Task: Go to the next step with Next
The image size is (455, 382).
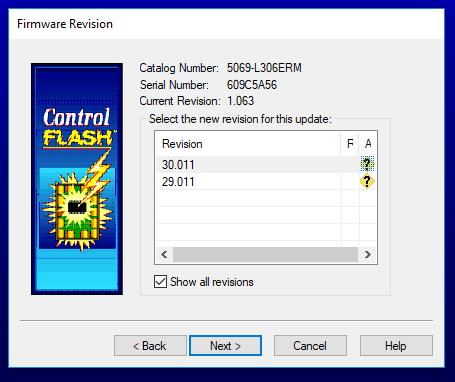Action: [225, 346]
